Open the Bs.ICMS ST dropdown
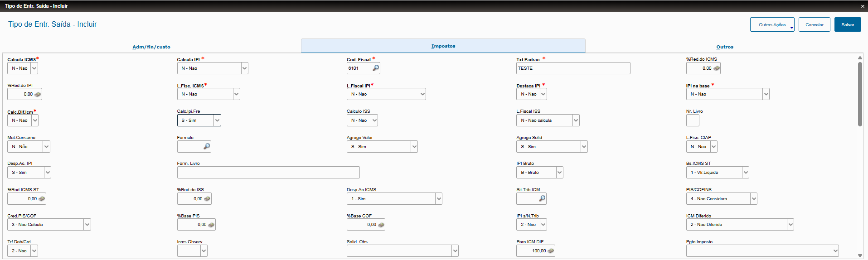 745,173
